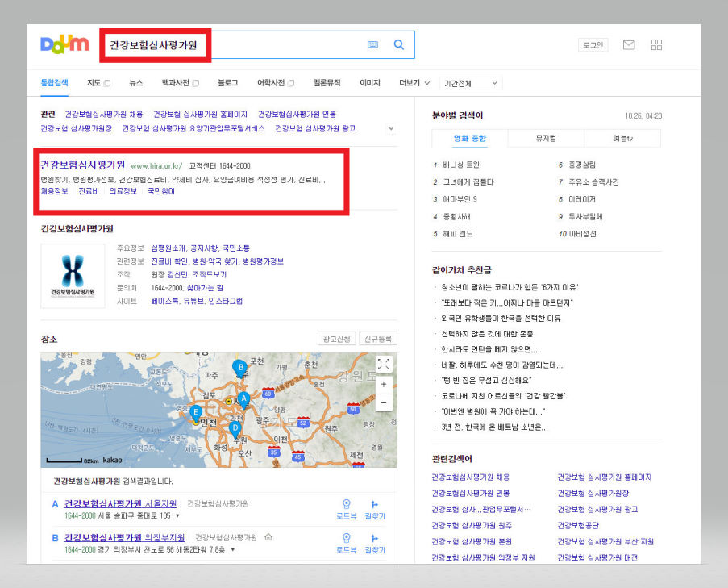The height and width of the screenshot is (588, 728).
Task: Click the home icon beside 의정부지원
Action: click(268, 537)
